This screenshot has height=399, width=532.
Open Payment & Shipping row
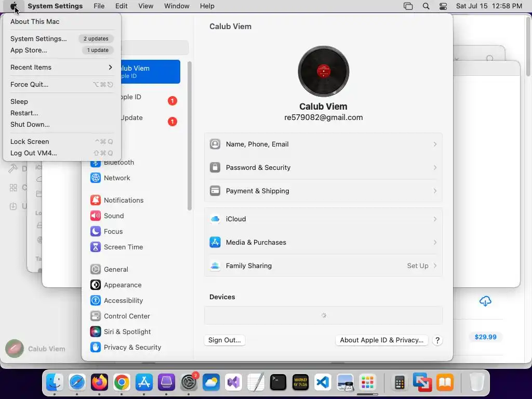point(323,191)
